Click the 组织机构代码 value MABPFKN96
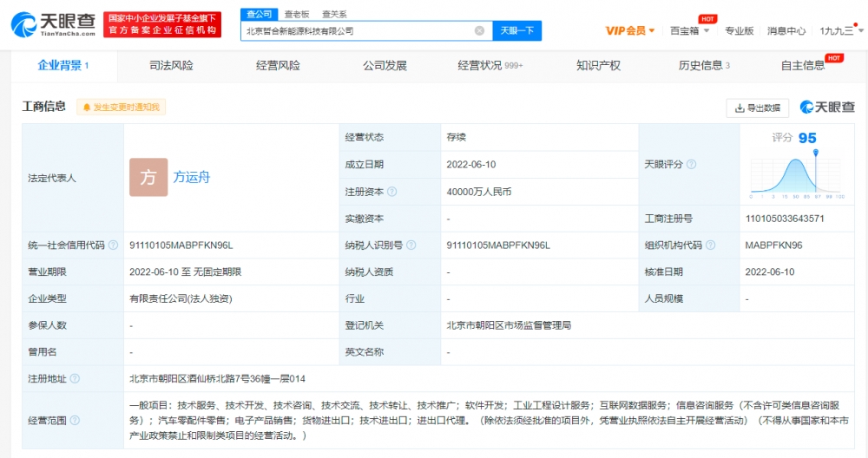This screenshot has height=458, width=868. point(773,245)
